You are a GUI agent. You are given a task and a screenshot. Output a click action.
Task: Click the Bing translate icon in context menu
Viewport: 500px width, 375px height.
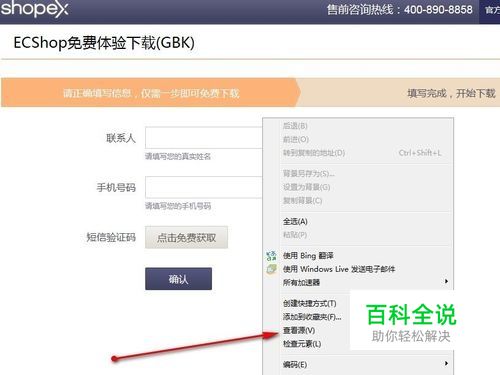click(x=271, y=256)
